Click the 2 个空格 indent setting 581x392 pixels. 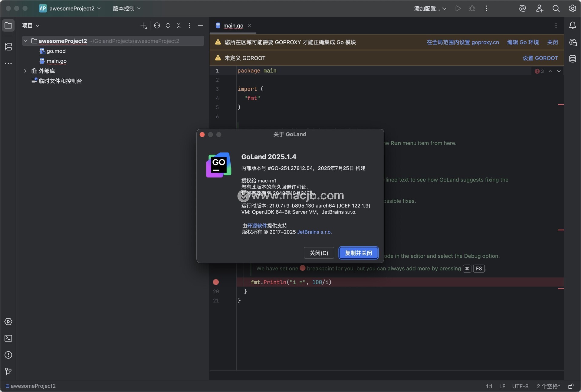(548, 386)
